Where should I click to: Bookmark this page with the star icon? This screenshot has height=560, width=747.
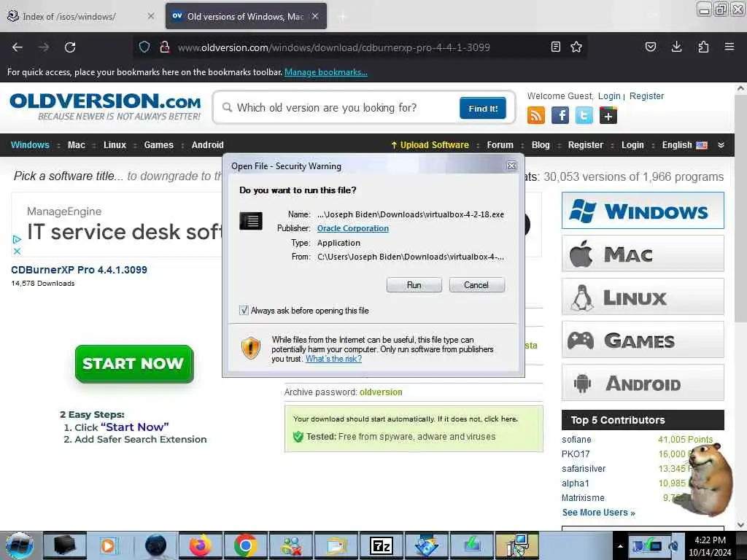point(576,47)
